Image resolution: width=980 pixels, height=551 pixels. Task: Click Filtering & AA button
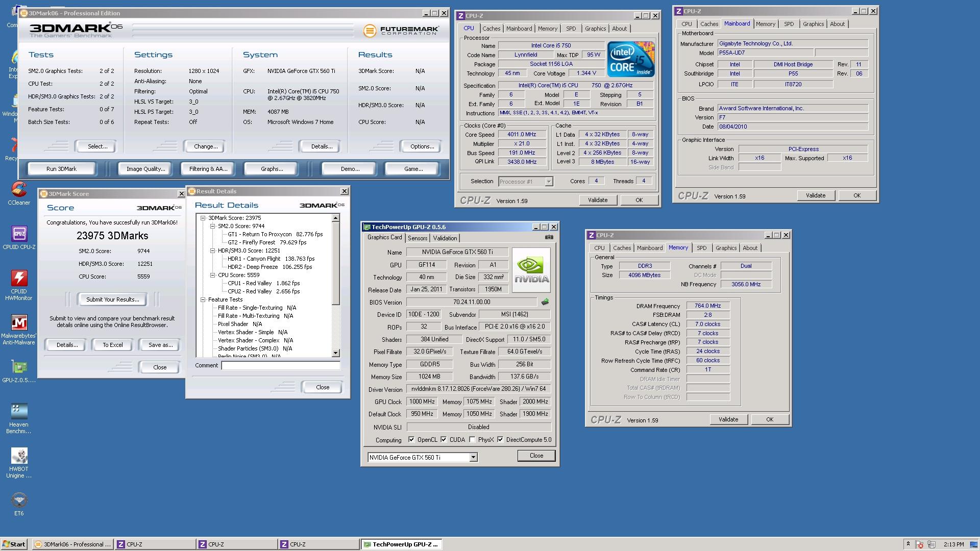click(x=208, y=169)
